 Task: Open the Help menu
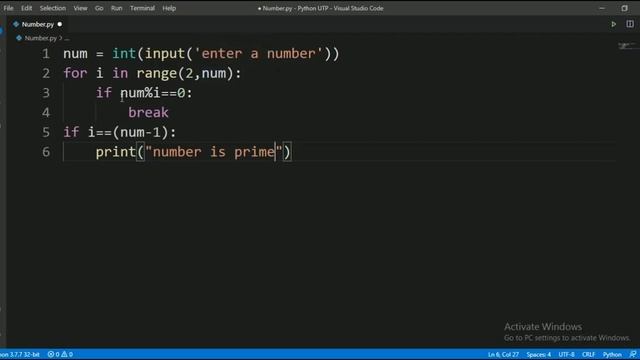coord(169,8)
